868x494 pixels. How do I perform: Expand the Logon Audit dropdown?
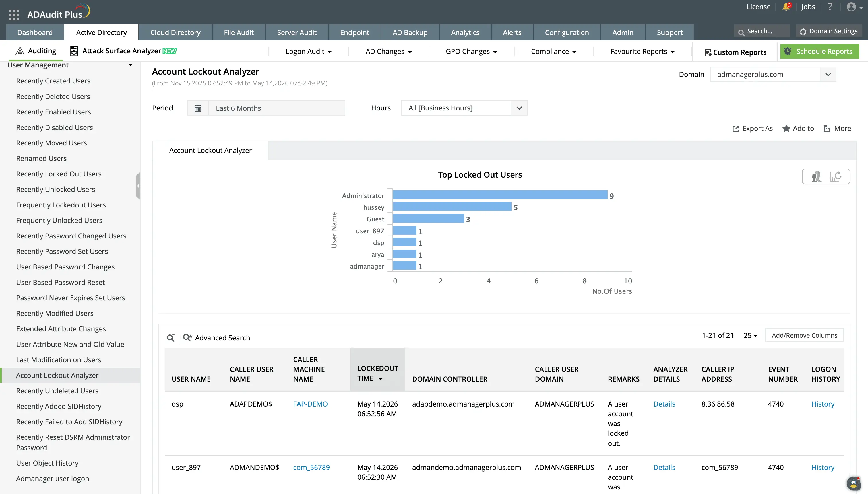pos(309,52)
